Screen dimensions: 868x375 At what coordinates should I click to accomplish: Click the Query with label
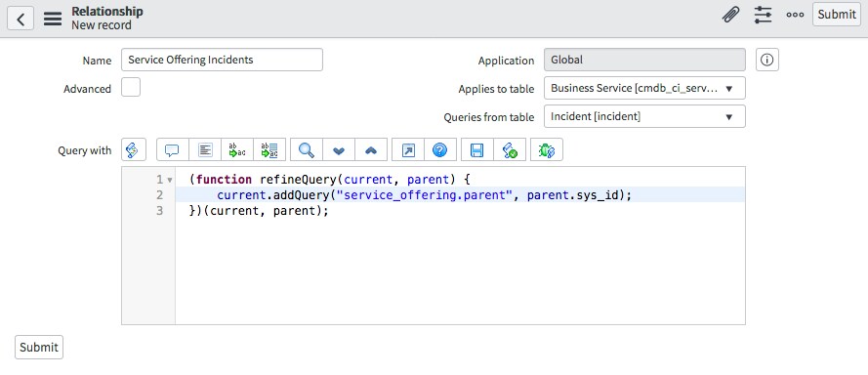tap(84, 150)
